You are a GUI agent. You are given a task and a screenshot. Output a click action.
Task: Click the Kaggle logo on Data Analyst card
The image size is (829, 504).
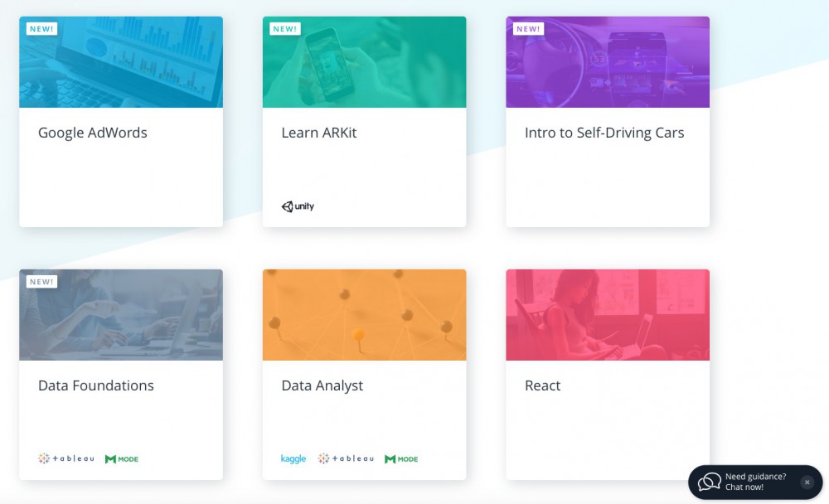click(x=293, y=458)
